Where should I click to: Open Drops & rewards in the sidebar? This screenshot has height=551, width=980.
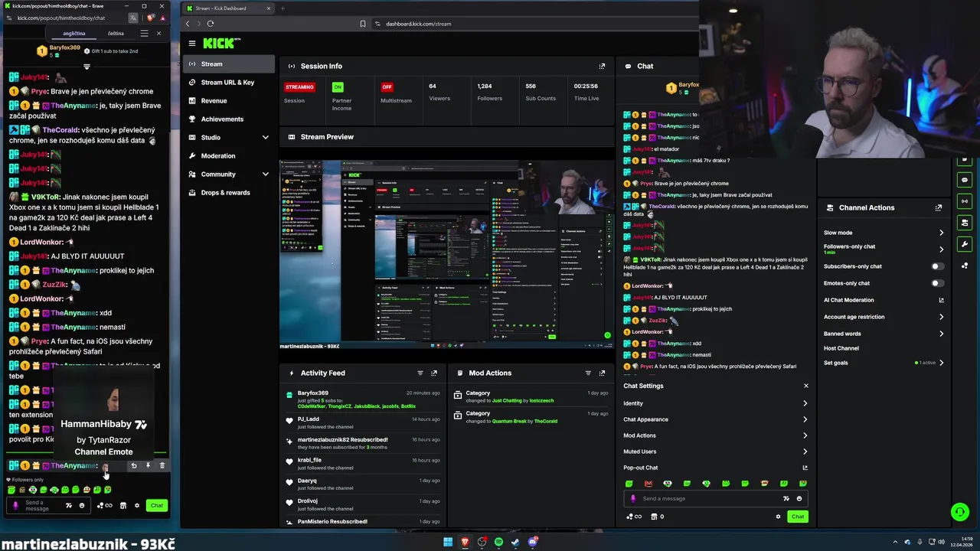229,193
